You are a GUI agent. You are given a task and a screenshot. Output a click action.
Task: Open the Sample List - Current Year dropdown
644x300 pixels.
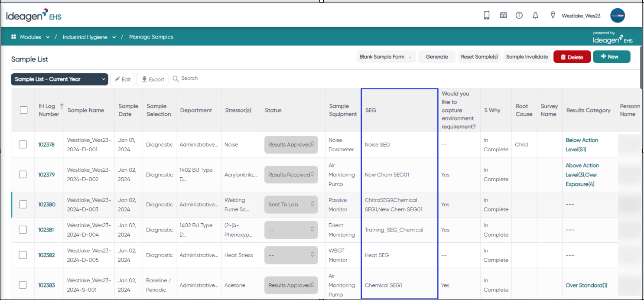(x=59, y=79)
